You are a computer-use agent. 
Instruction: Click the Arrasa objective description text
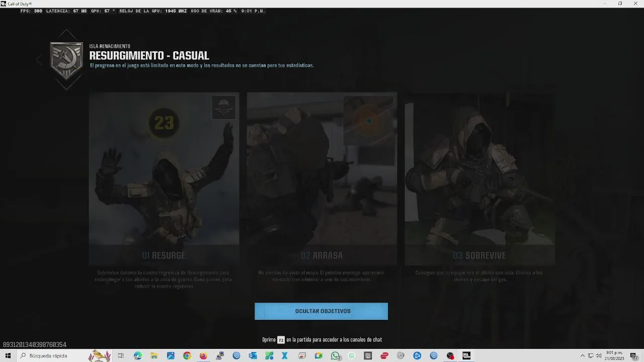pos(321,276)
